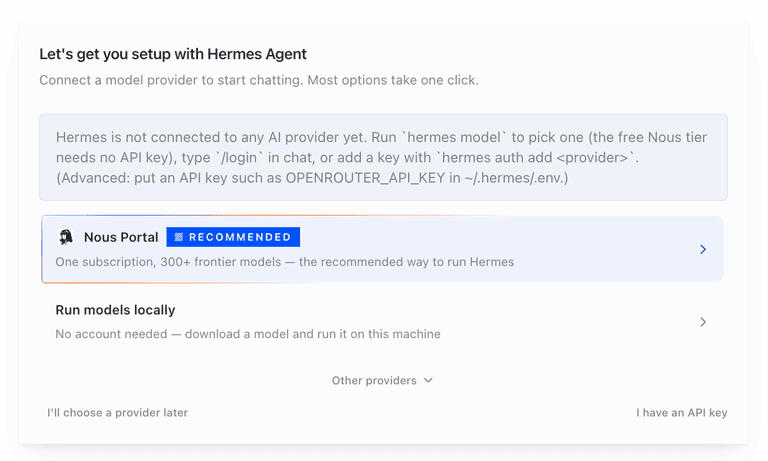This screenshot has width=768, height=461.
Task: Click the Nous Portal logo icon
Action: click(66, 237)
